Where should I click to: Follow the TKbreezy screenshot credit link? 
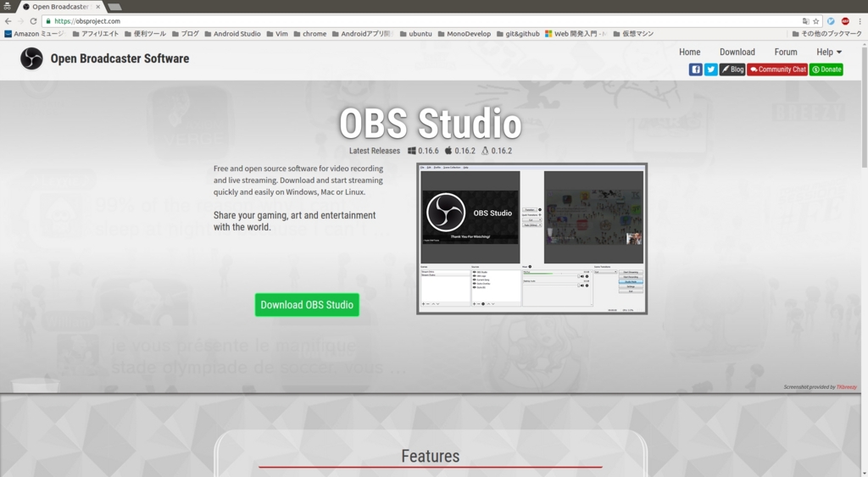847,387
